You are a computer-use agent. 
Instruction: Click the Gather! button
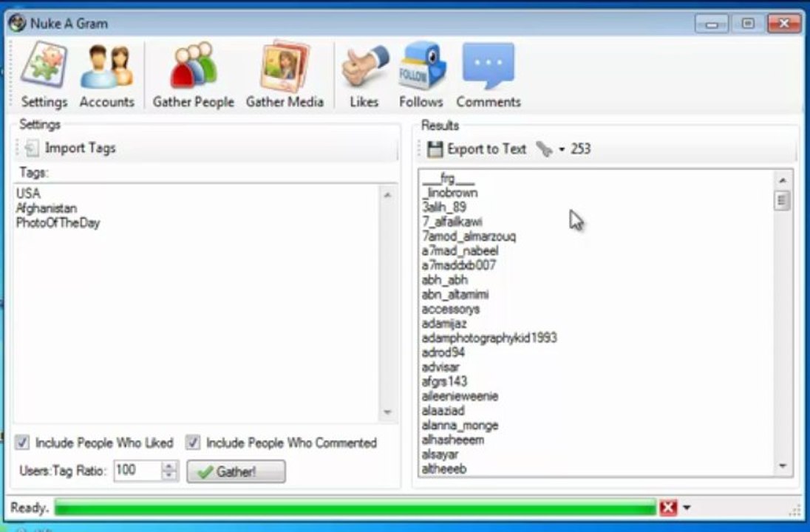(x=236, y=471)
